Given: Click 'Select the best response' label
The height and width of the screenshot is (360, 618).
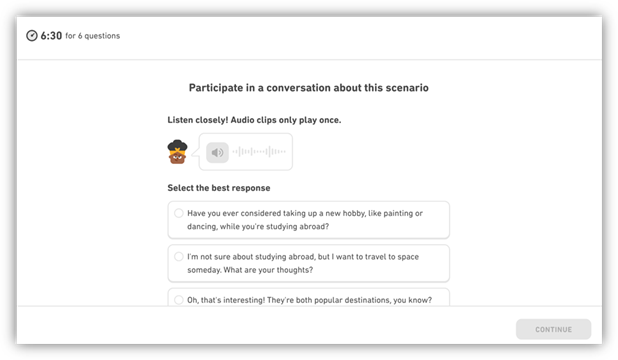Looking at the screenshot, I should click(219, 188).
